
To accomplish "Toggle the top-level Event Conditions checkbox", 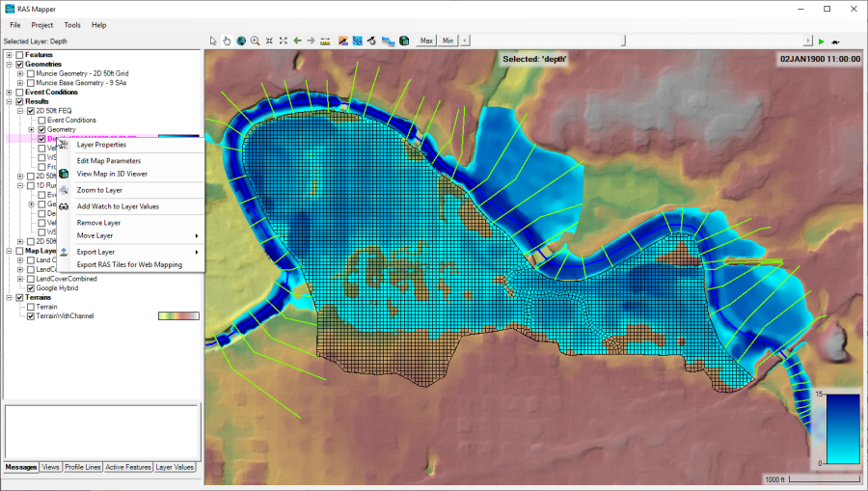I will point(20,93).
